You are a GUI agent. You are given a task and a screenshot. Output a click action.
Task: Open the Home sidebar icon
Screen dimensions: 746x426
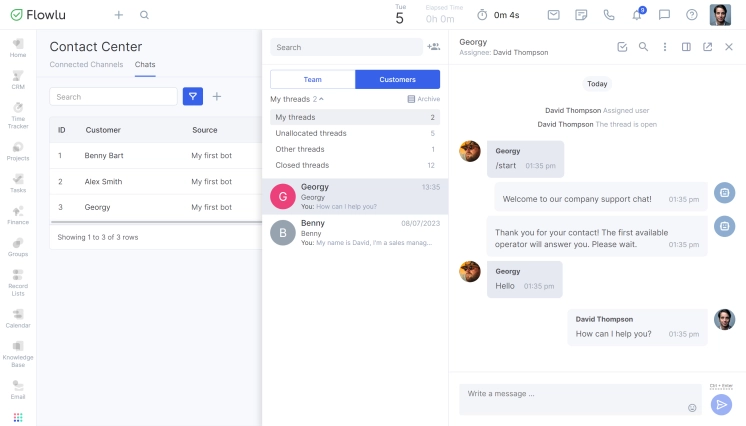(18, 48)
